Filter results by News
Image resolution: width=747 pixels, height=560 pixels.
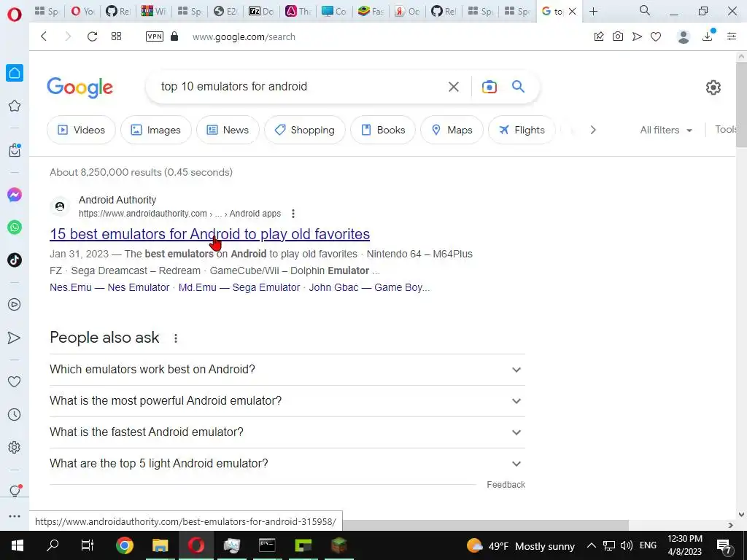pyautogui.click(x=228, y=130)
